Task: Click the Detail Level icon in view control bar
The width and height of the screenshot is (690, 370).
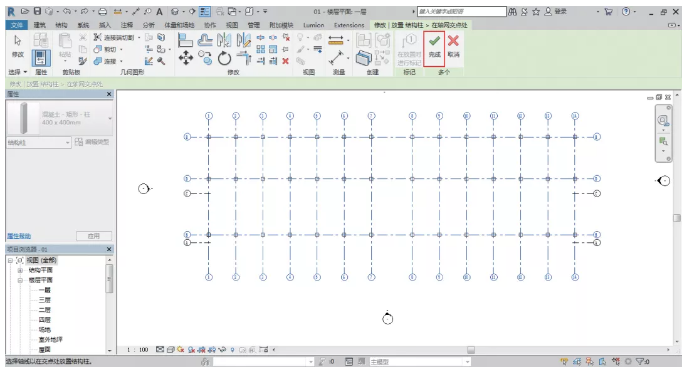Action: coord(160,349)
